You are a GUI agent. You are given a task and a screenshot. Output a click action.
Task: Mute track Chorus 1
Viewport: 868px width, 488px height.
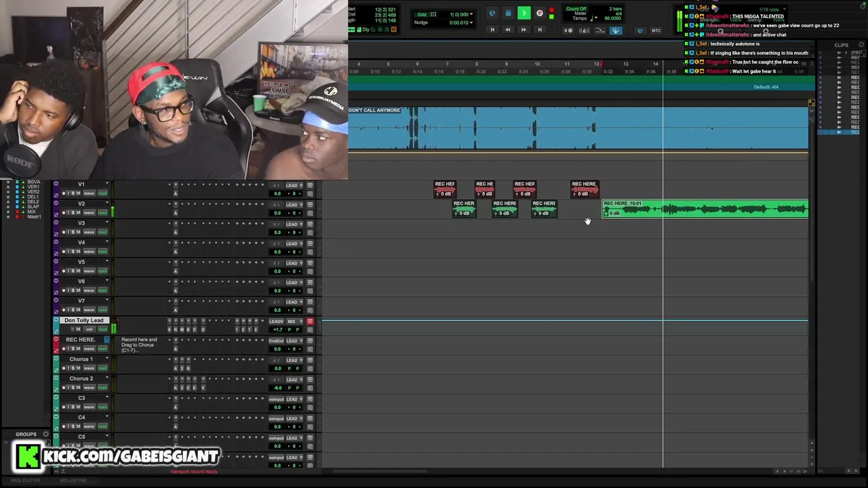(79, 369)
